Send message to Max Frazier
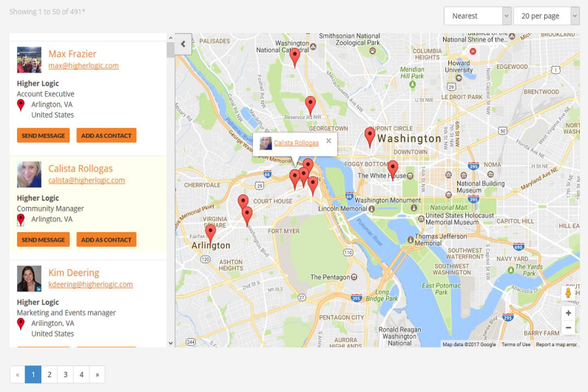 coord(43,135)
